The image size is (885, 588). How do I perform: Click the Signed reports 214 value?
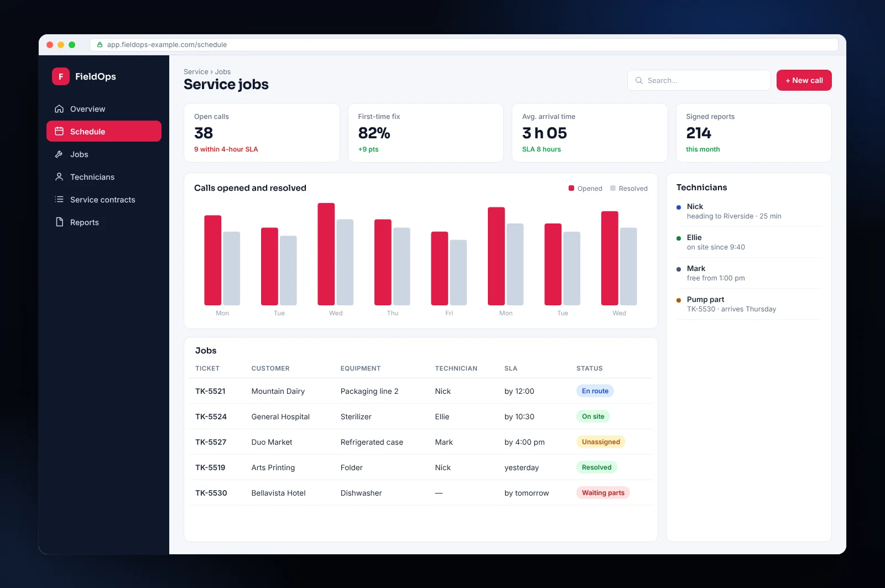(x=699, y=133)
